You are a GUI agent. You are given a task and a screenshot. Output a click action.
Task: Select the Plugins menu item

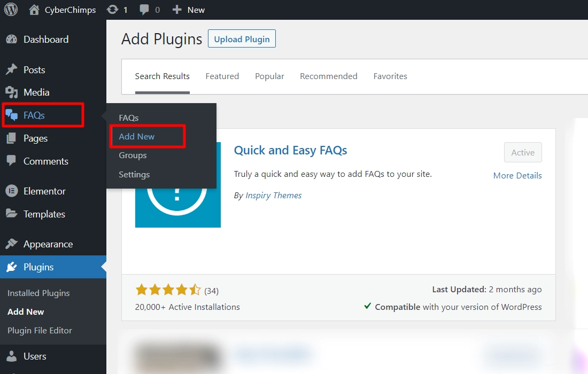[x=53, y=267]
